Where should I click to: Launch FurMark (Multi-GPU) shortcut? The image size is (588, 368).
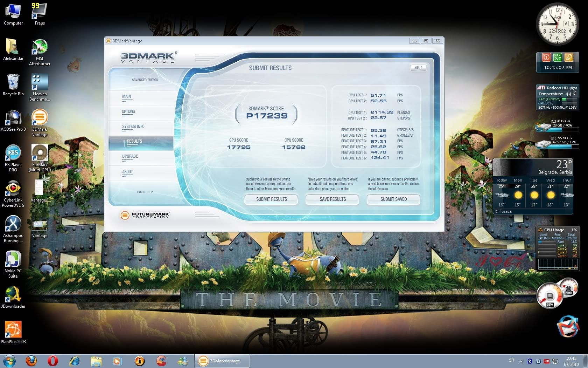(40, 158)
